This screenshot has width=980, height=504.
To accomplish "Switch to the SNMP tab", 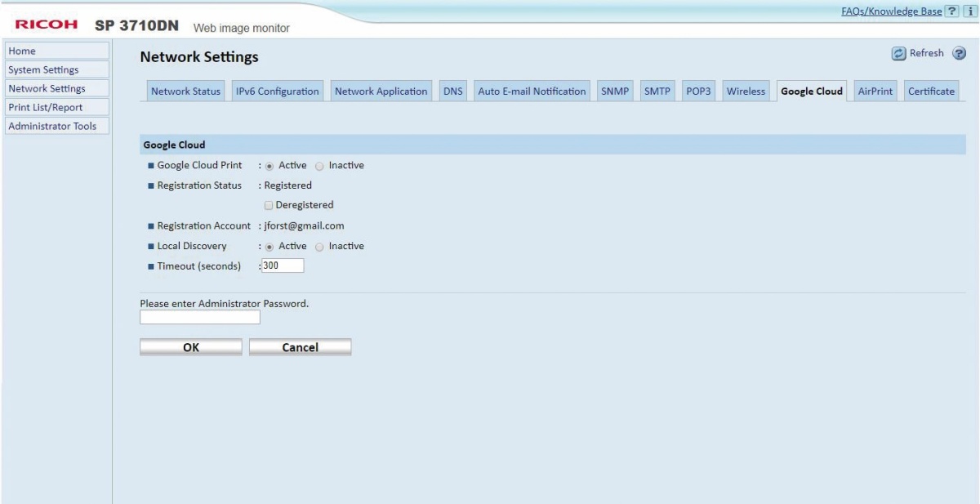I will 615,91.
